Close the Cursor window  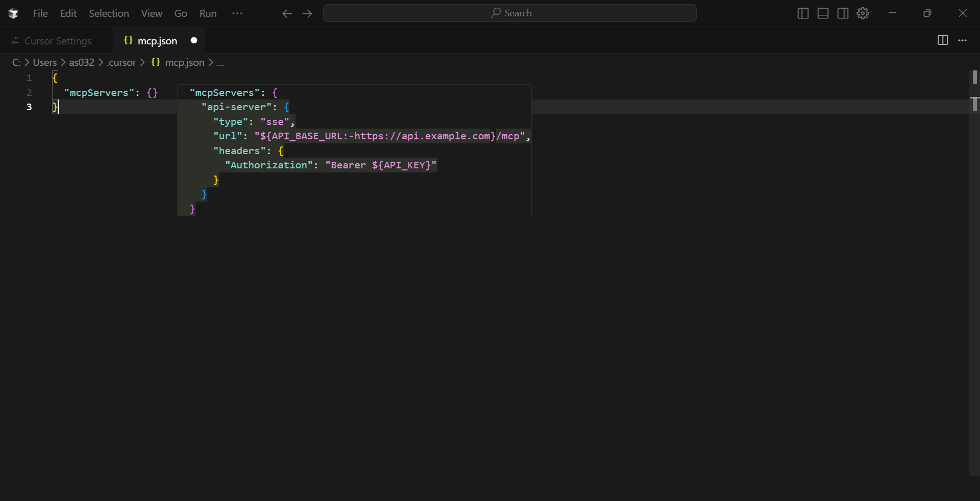click(x=963, y=13)
